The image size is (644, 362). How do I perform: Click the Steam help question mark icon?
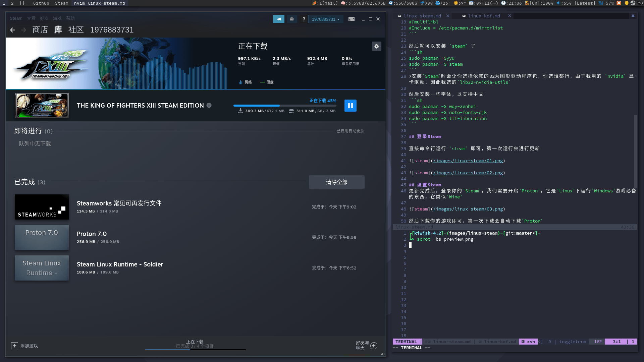(x=304, y=19)
